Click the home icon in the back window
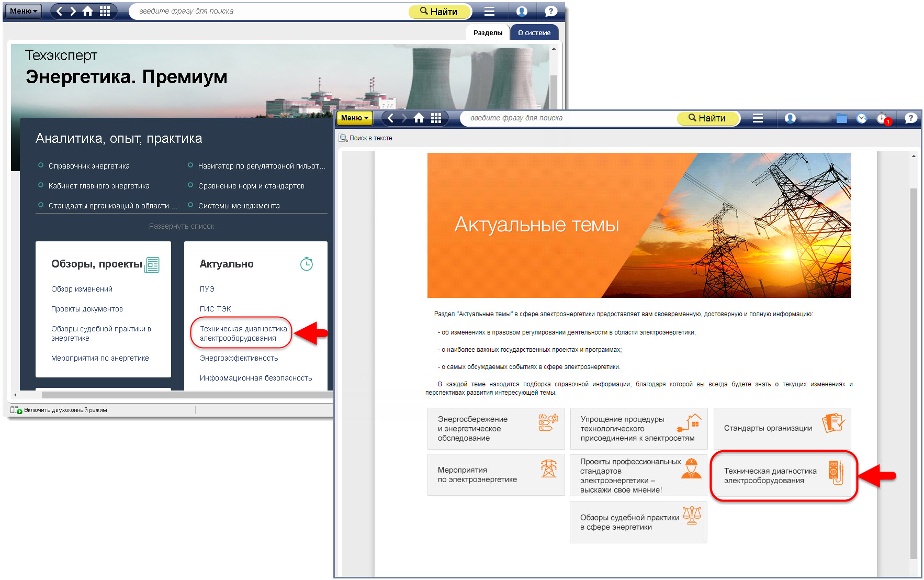The image size is (924, 580). 87,11
